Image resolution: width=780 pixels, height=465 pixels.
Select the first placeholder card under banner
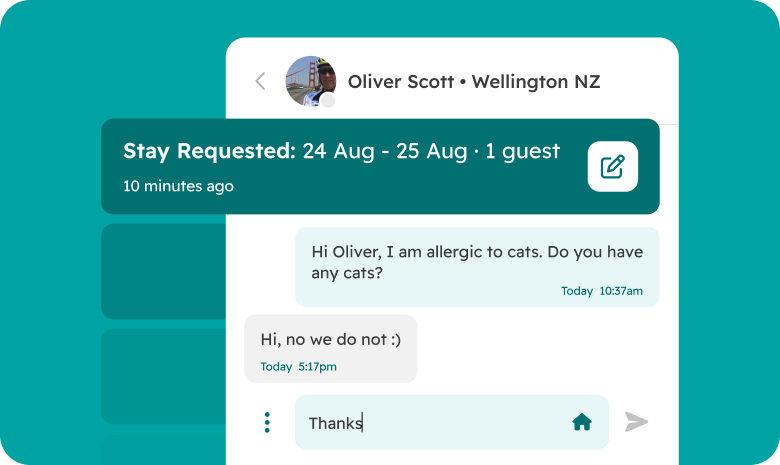(x=164, y=270)
